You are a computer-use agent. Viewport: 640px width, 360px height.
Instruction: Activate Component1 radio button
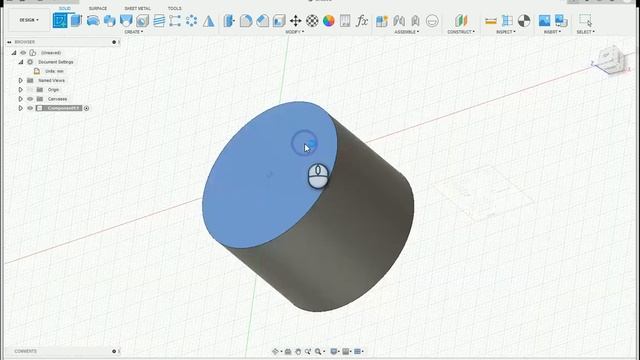coord(87,108)
